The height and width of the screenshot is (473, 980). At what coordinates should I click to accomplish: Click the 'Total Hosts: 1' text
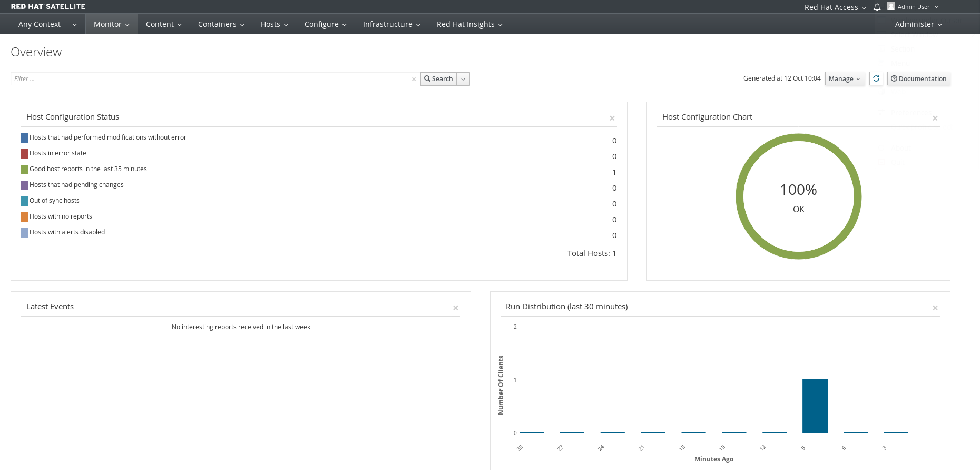click(592, 253)
